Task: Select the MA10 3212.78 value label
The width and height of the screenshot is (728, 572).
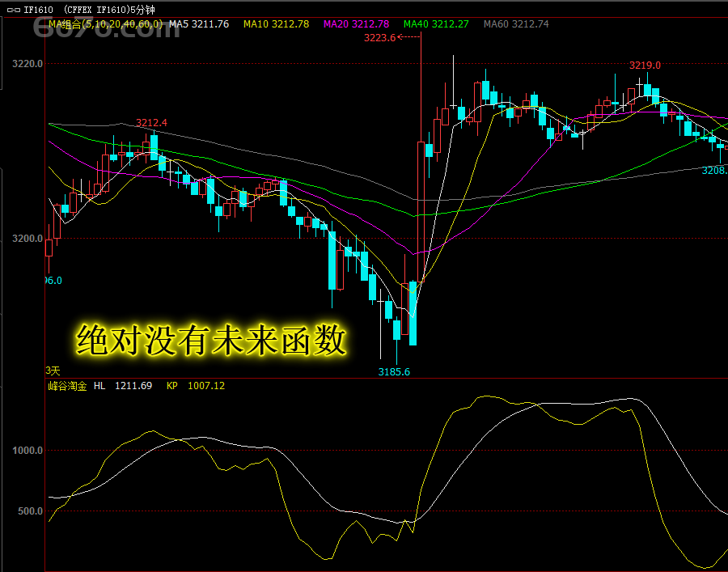Action: 277,24
